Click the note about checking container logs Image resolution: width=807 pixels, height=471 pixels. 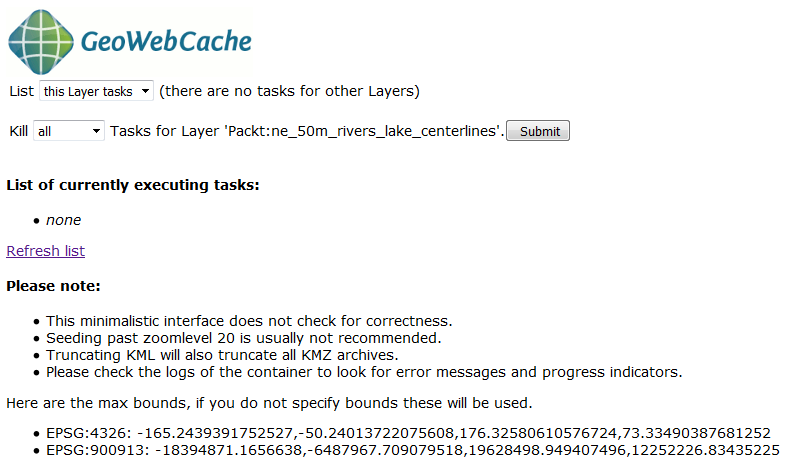(x=364, y=372)
